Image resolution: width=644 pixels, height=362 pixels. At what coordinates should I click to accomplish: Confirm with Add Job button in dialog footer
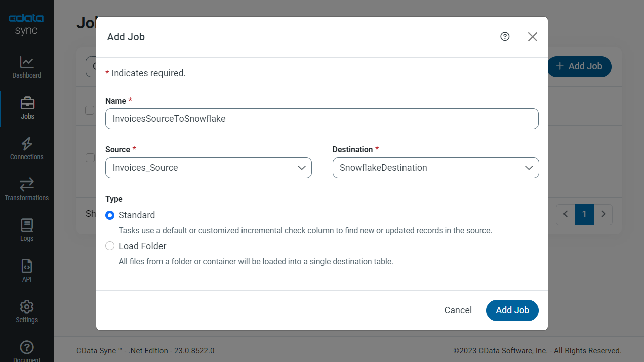click(512, 310)
